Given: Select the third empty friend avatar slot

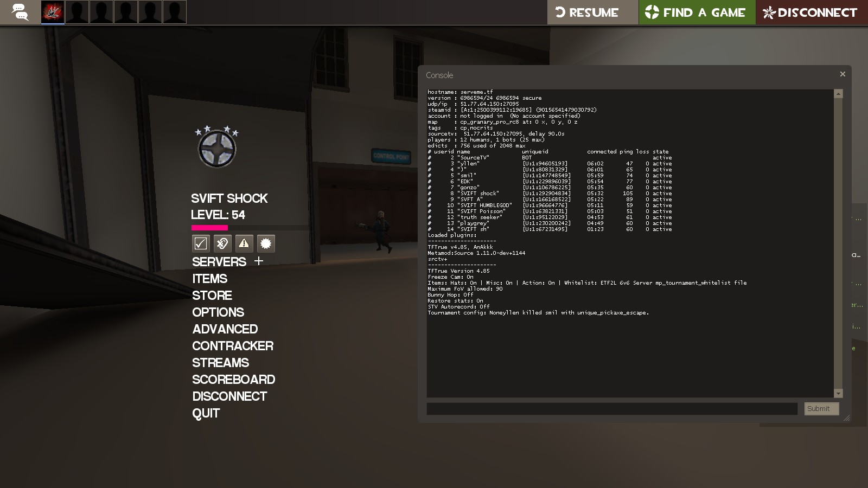Looking at the screenshot, I should click(x=101, y=12).
